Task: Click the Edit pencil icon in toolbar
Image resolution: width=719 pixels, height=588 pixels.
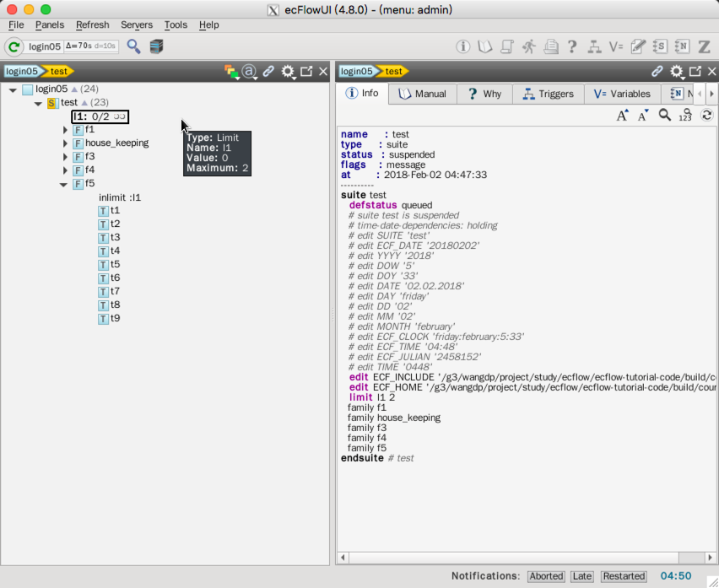Action: click(638, 46)
